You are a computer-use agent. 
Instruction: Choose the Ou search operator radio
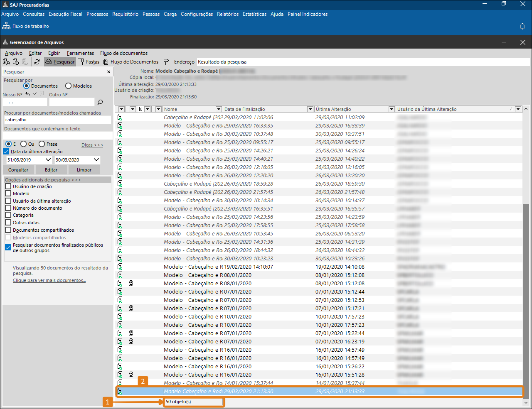click(23, 144)
